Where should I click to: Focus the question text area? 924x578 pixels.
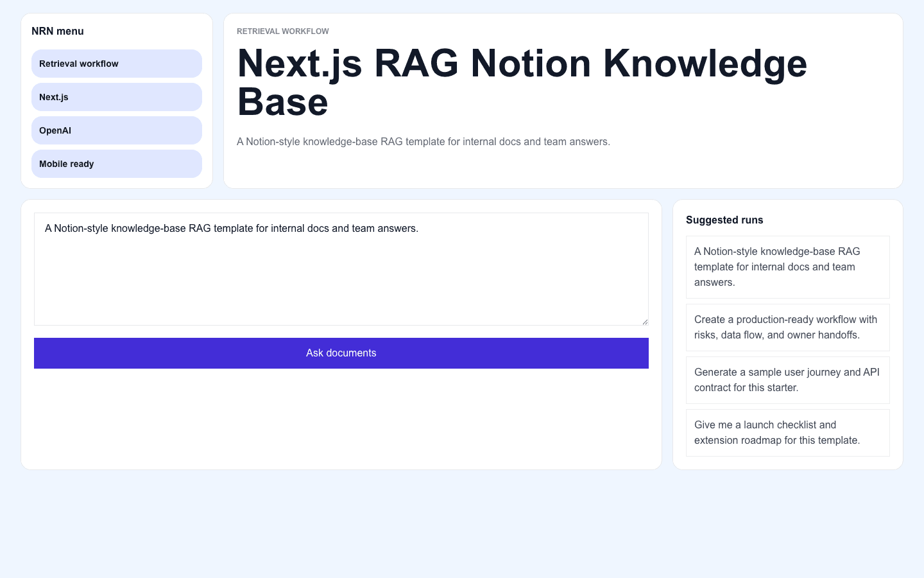341,269
